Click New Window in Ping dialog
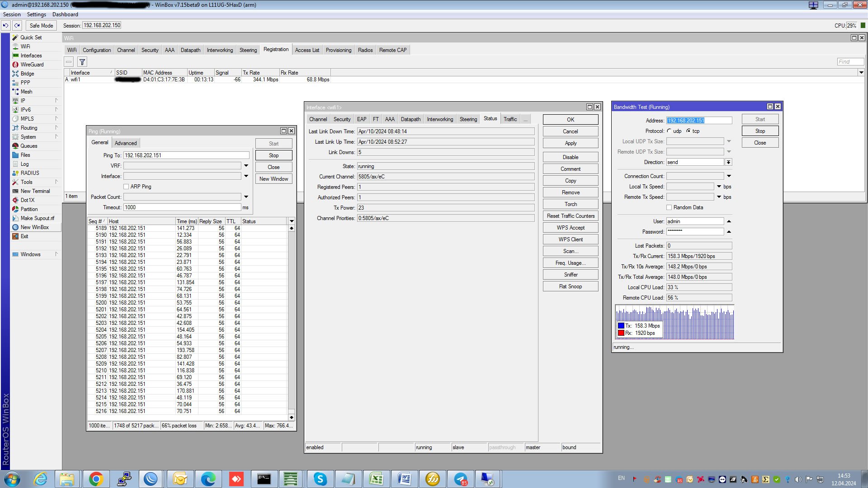Screen dimensions: 868x488 (274, 179)
